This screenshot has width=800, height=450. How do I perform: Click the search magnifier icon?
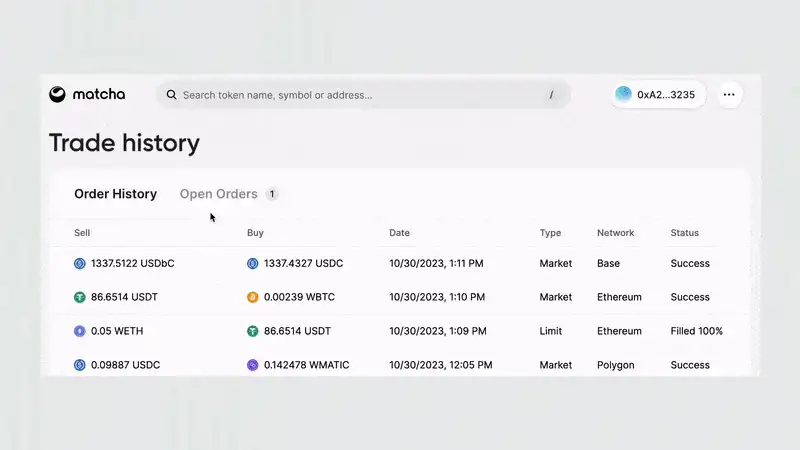click(171, 95)
